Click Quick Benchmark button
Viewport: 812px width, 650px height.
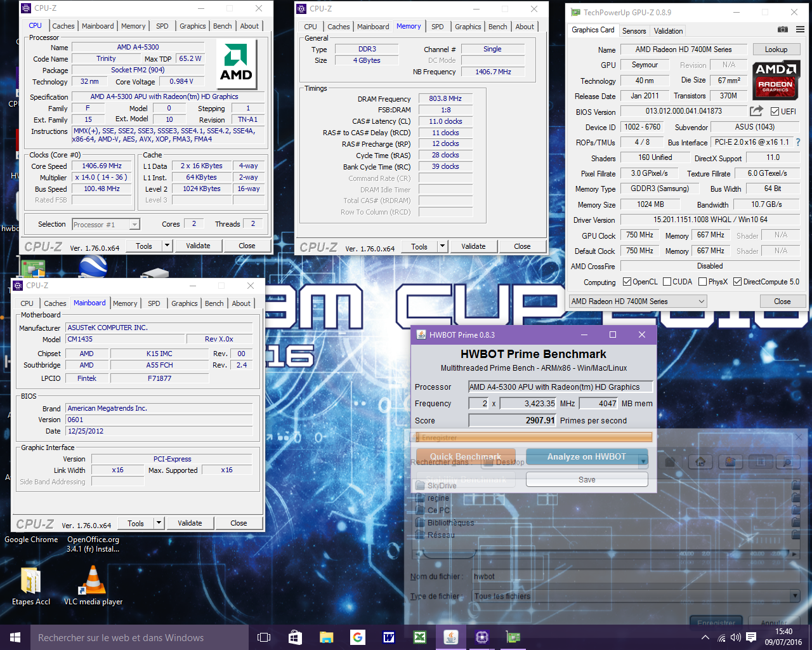(466, 456)
